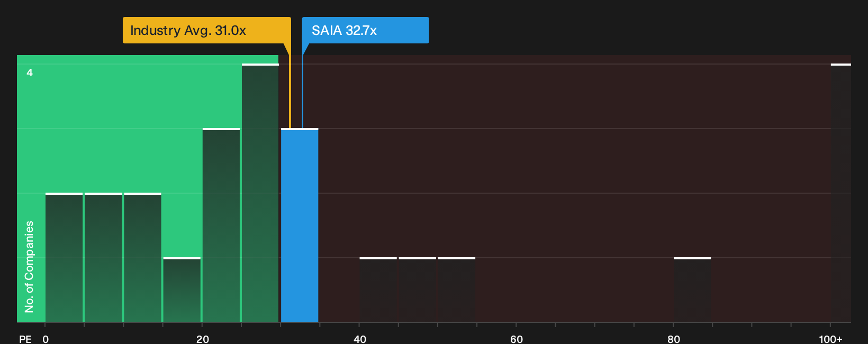Viewport: 868px width, 344px height.
Task: Select the blue SAIA histogram bar
Action: (300, 225)
